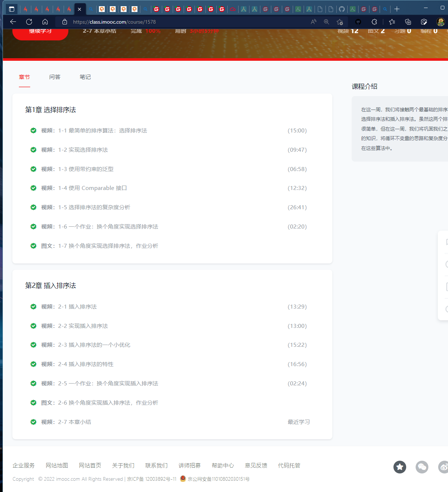This screenshot has width=448, height=492.
Task: Click the 第1章 选择排序法 heading
Action: coord(51,110)
